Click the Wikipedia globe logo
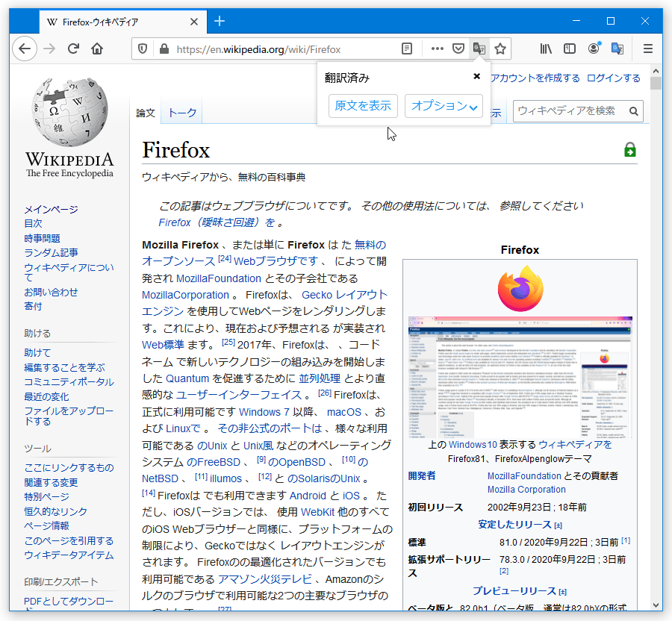This screenshot has width=672, height=621. pyautogui.click(x=69, y=128)
